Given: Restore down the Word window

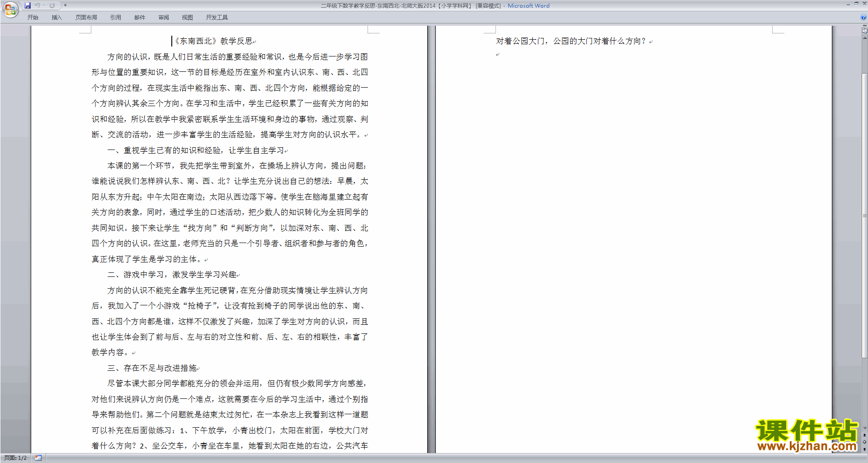Looking at the screenshot, I should tap(856, 4).
